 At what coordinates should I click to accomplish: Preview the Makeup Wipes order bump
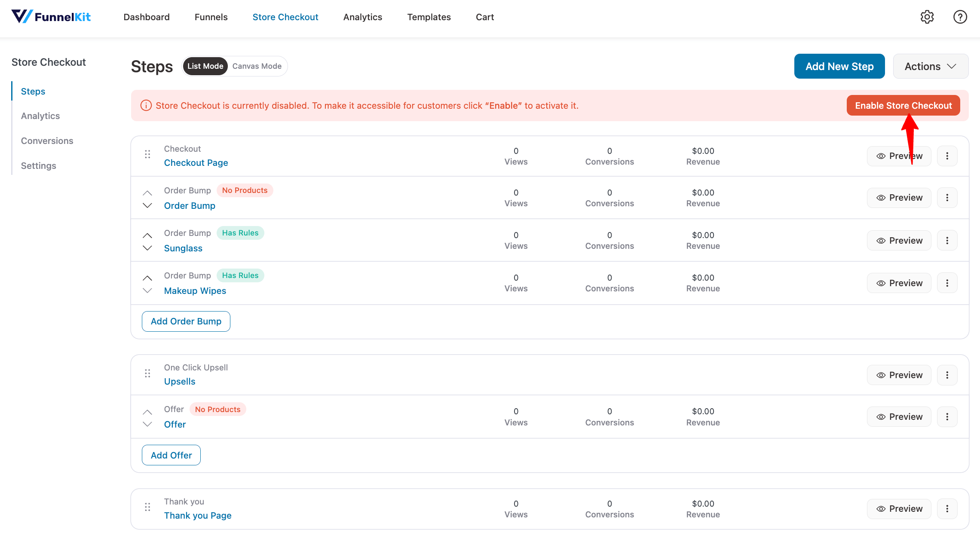[x=899, y=283]
